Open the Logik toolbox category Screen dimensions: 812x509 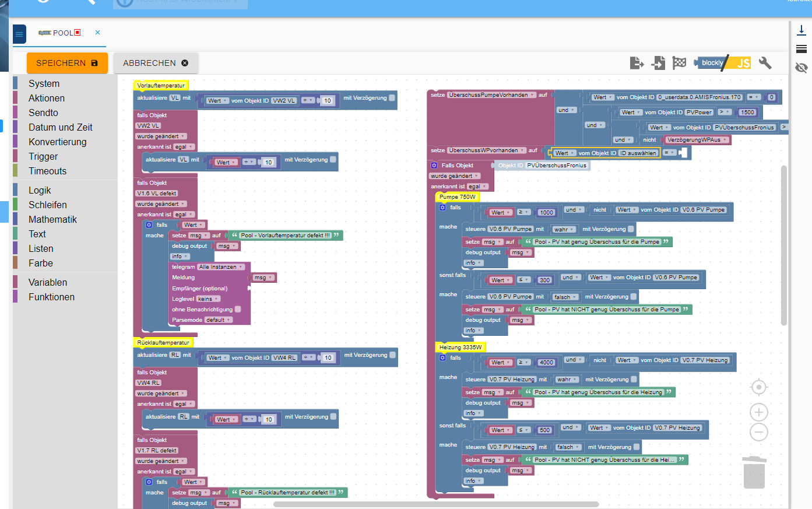pyautogui.click(x=40, y=190)
